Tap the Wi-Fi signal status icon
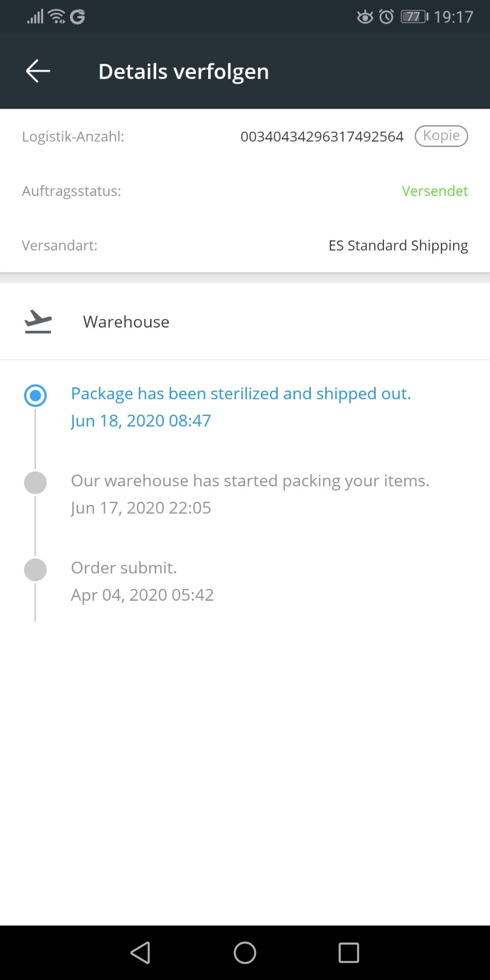 click(x=57, y=16)
